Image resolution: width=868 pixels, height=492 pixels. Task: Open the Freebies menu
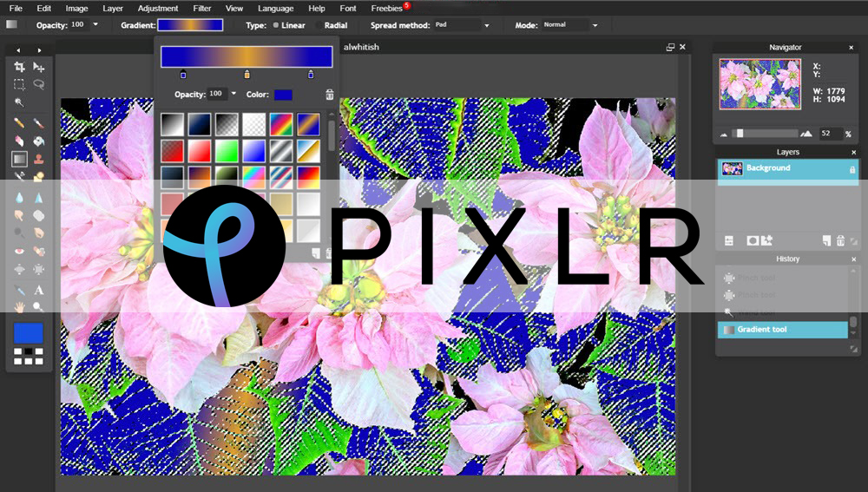click(386, 9)
